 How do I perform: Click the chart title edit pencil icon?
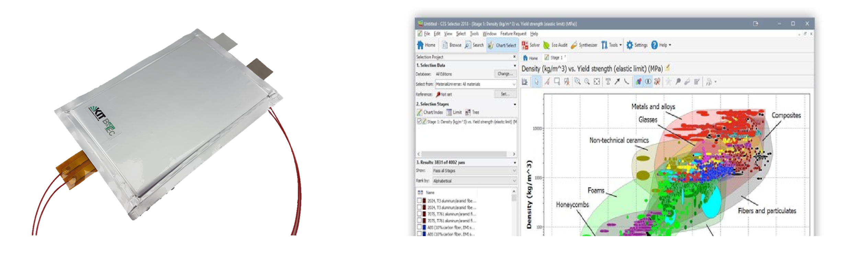point(667,68)
